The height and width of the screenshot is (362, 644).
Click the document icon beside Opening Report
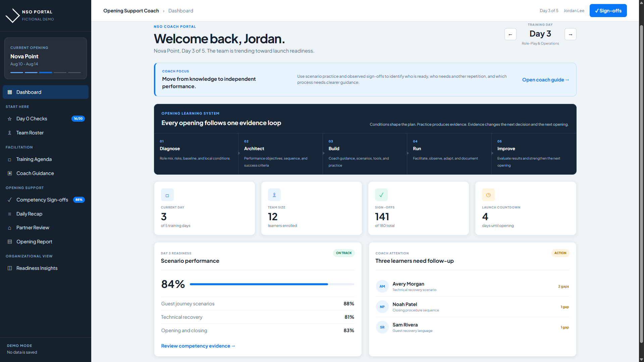coord(10,242)
